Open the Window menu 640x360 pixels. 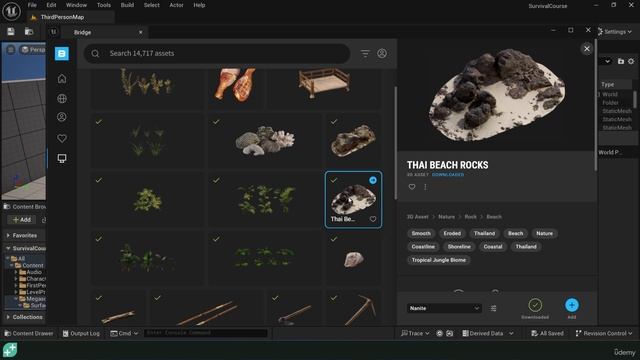pos(76,5)
